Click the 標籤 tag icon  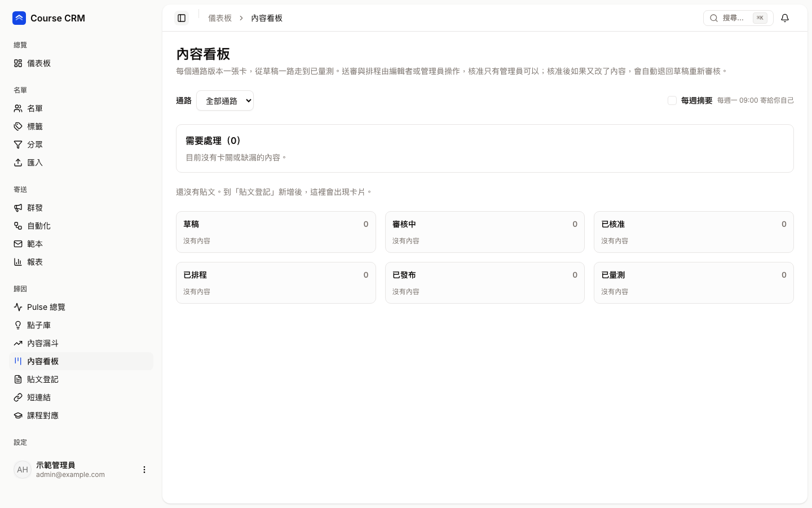pyautogui.click(x=18, y=126)
